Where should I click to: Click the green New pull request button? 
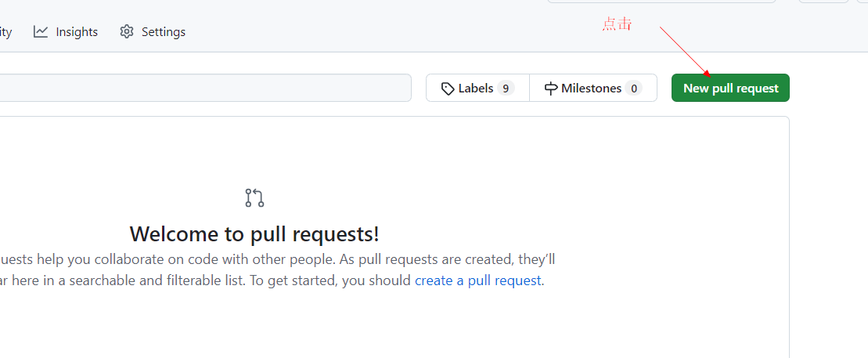tap(730, 88)
